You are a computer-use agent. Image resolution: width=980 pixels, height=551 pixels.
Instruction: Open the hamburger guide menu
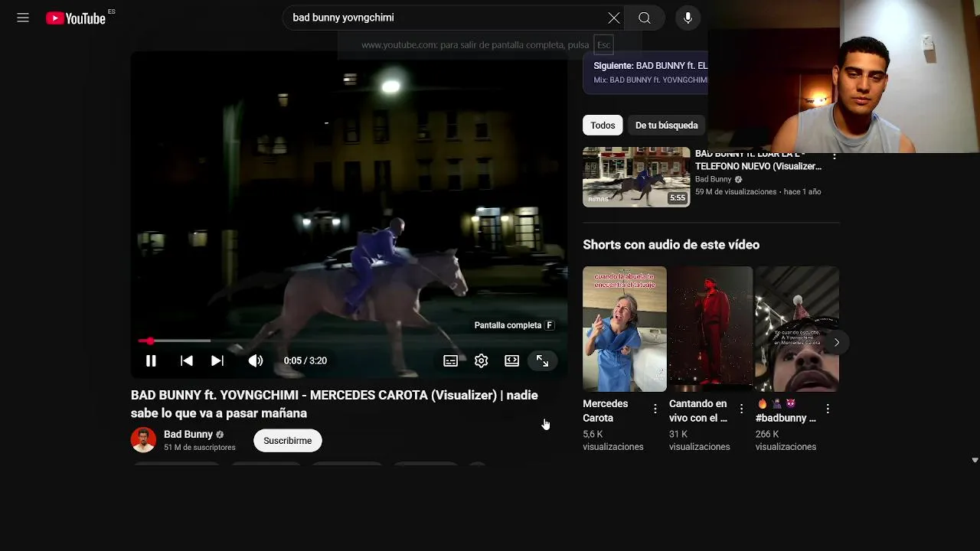coord(23,18)
